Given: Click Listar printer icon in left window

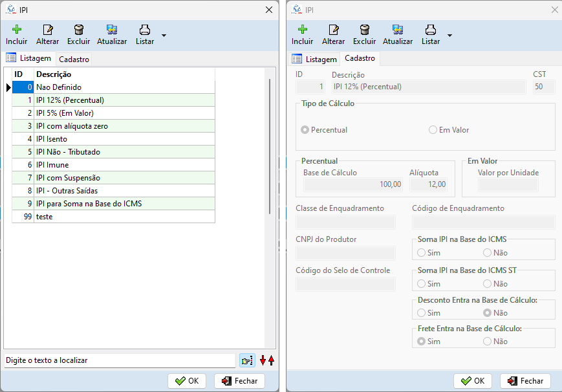Looking at the screenshot, I should tap(145, 29).
